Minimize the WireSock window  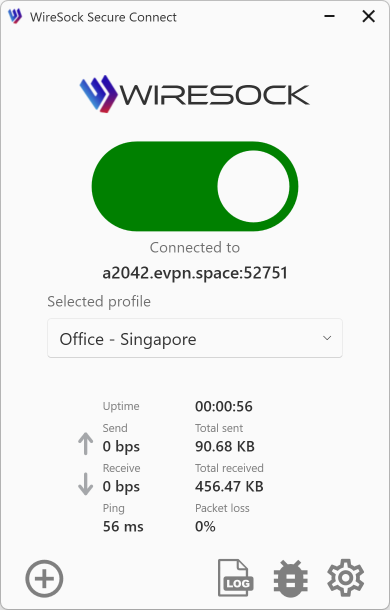pos(329,16)
